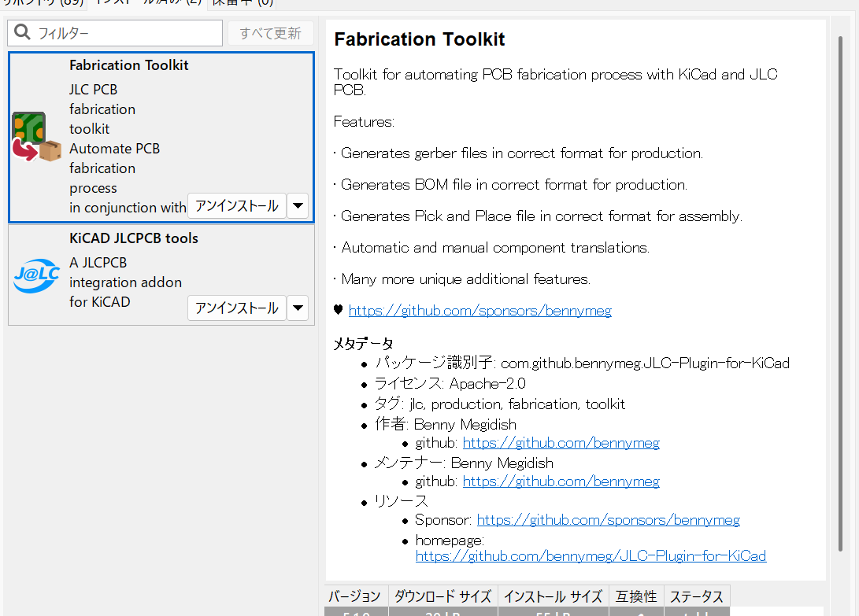Click the 互換性 column header

tap(636, 596)
